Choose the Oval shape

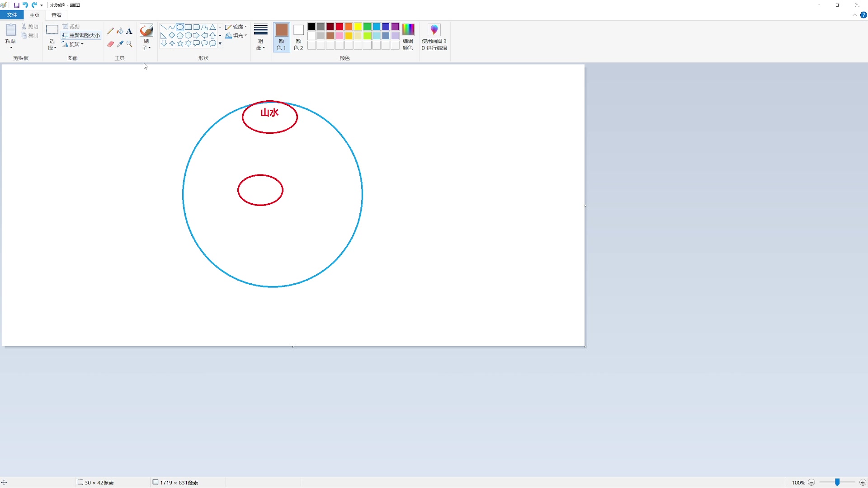pyautogui.click(x=180, y=27)
